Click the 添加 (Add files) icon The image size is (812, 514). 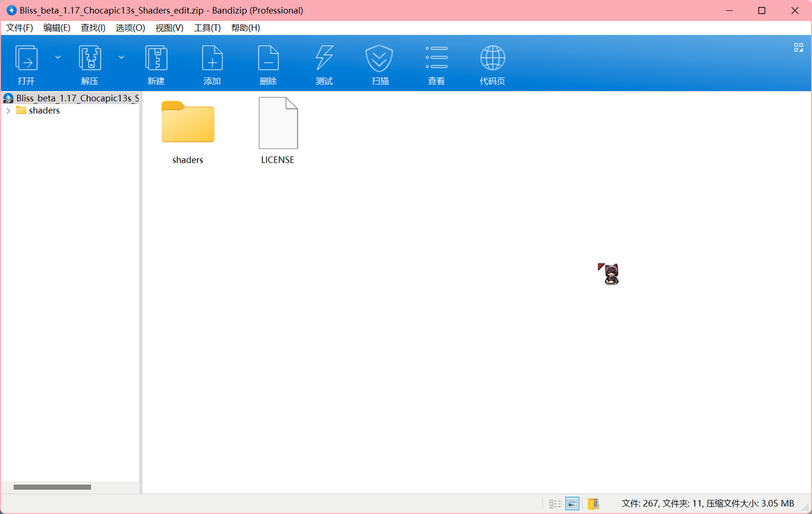click(212, 64)
